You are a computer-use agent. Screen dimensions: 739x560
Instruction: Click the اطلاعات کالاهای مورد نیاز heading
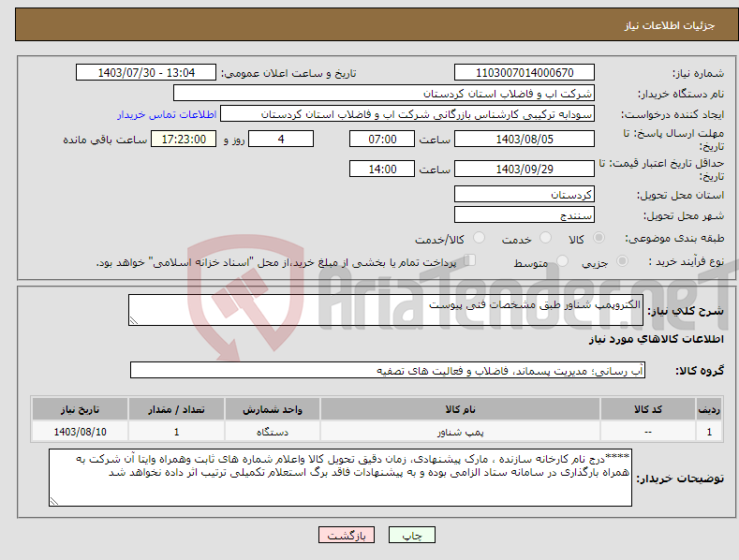click(x=656, y=339)
